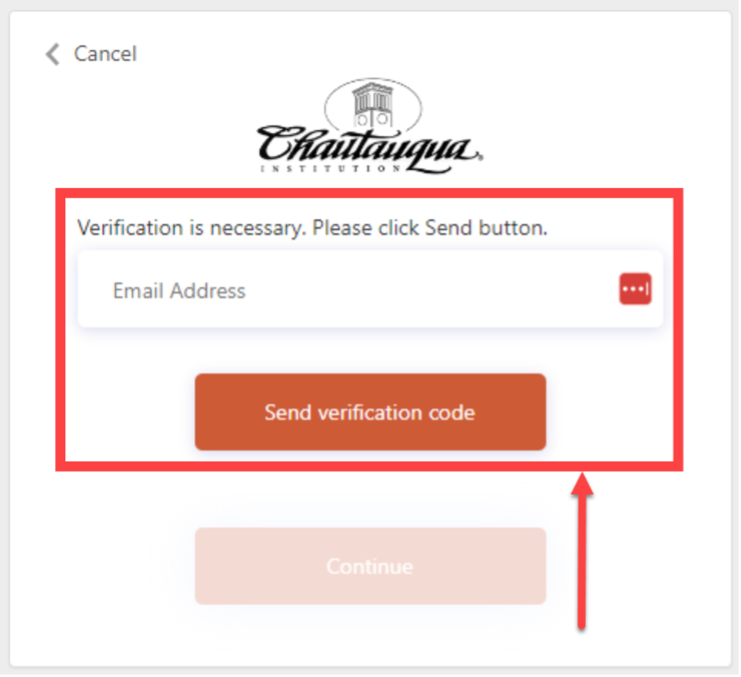Click the registered trademark symbol on logo
741x677 pixels.
[x=482, y=158]
